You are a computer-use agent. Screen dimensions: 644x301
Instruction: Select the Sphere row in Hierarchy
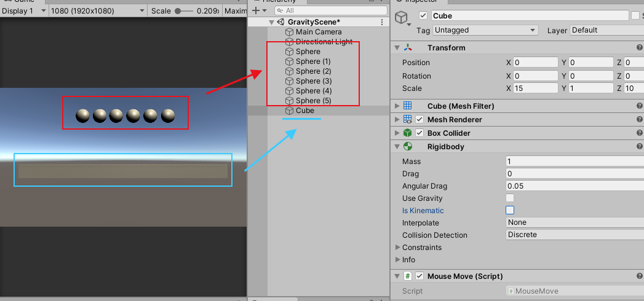pyautogui.click(x=319, y=52)
